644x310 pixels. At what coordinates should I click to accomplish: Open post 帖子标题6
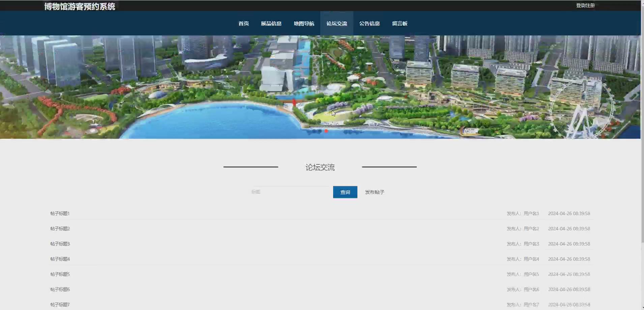pyautogui.click(x=60, y=289)
